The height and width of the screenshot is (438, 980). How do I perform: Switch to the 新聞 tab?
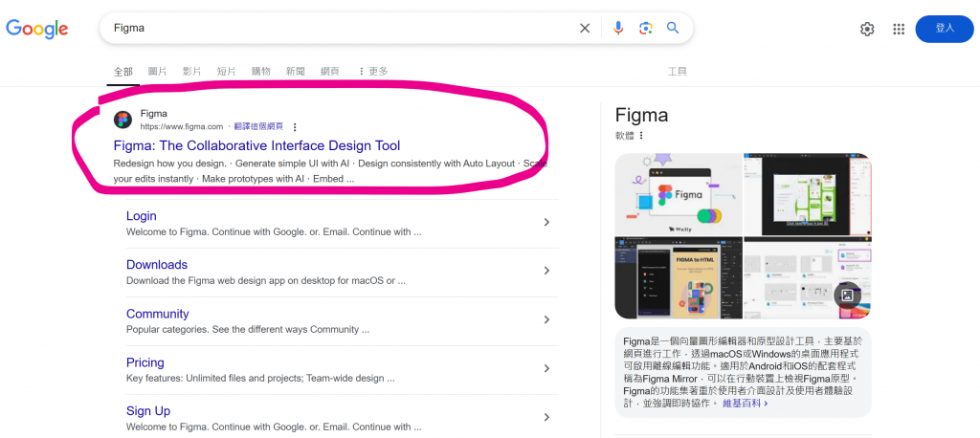[296, 71]
